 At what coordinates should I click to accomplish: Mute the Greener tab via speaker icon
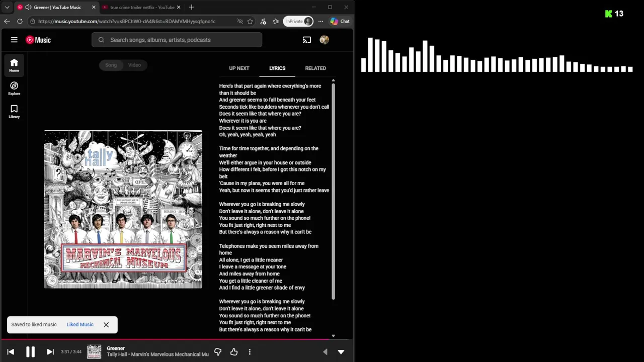pos(28,7)
